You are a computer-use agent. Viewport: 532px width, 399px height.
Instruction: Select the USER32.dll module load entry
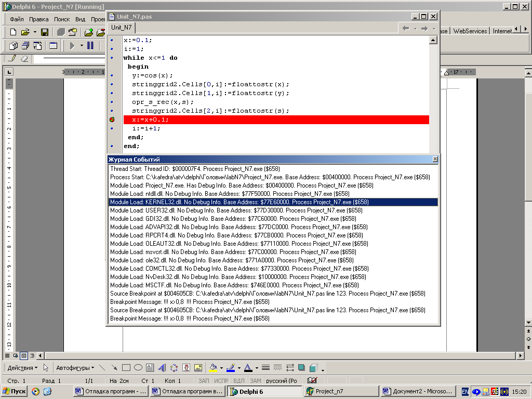[273, 210]
